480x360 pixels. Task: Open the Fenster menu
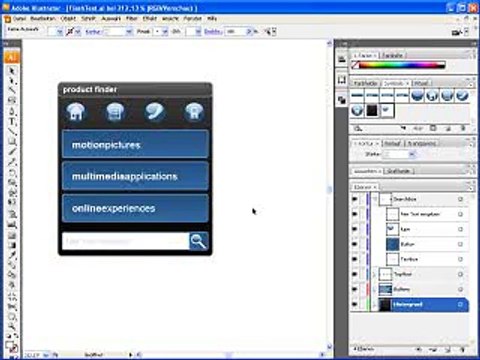(x=193, y=19)
